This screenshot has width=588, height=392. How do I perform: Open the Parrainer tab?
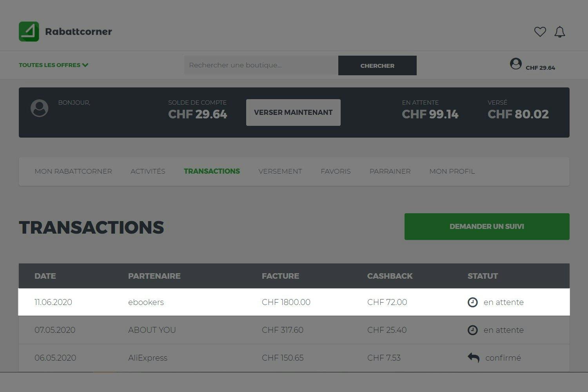tap(390, 171)
